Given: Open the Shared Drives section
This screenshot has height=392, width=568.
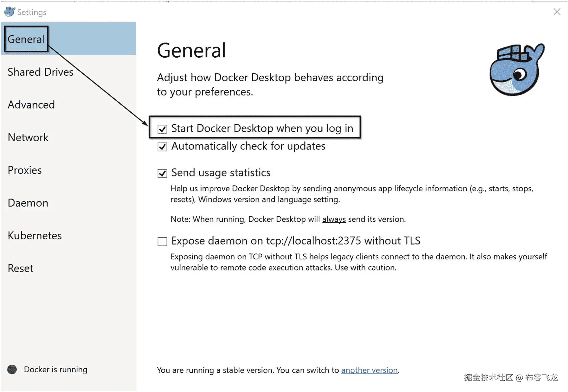Looking at the screenshot, I should pyautogui.click(x=41, y=72).
